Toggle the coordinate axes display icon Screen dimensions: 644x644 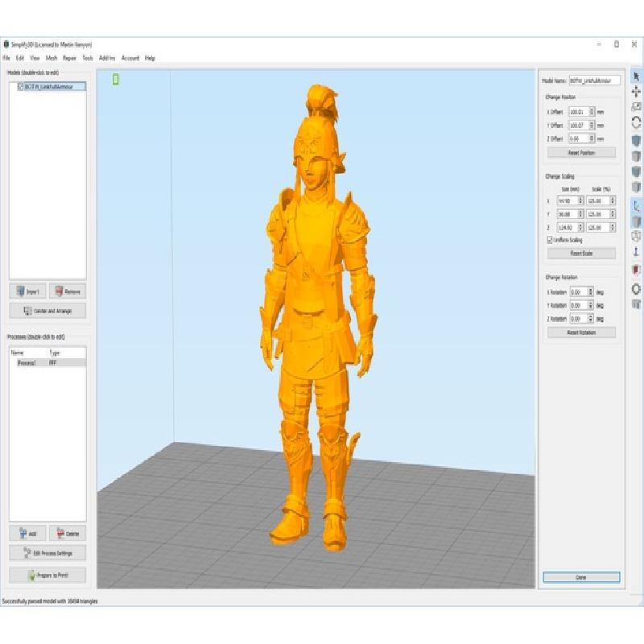click(x=636, y=206)
